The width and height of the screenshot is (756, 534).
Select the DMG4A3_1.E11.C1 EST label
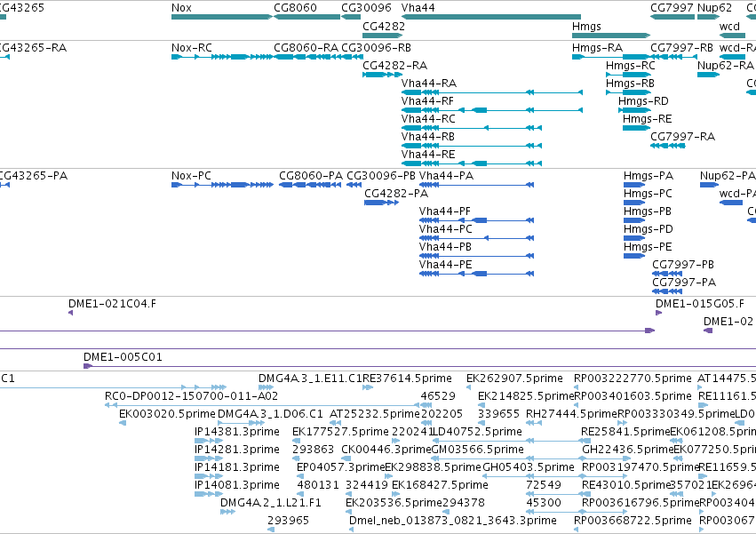pos(310,379)
